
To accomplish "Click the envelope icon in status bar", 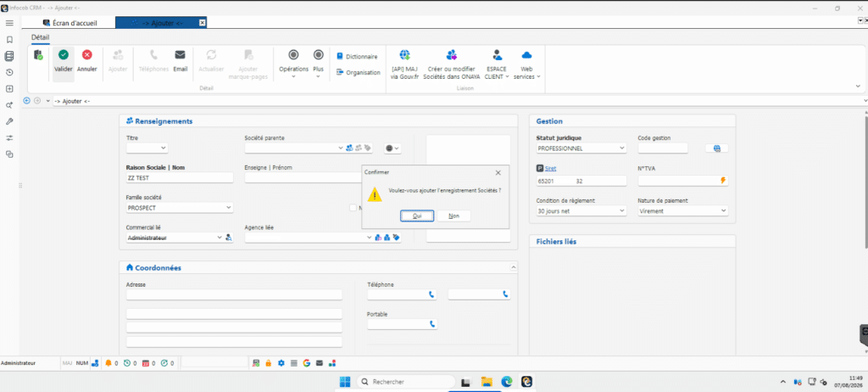I will pos(320,363).
